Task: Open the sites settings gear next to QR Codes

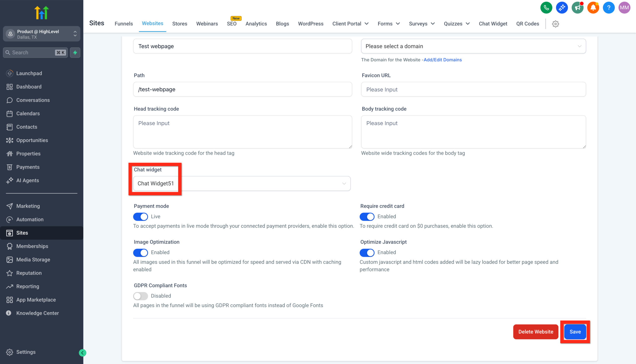Action: pos(556,24)
